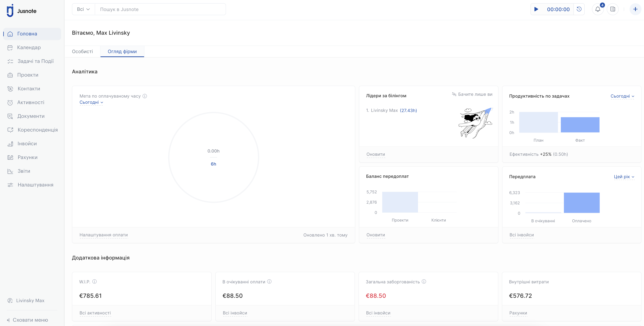Click the Проекти briefcase icon

point(10,75)
